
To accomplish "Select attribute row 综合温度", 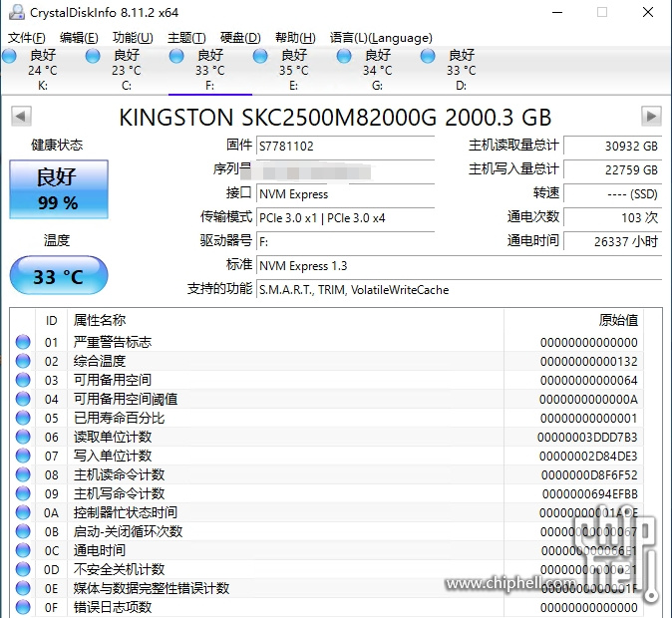I will point(327,361).
